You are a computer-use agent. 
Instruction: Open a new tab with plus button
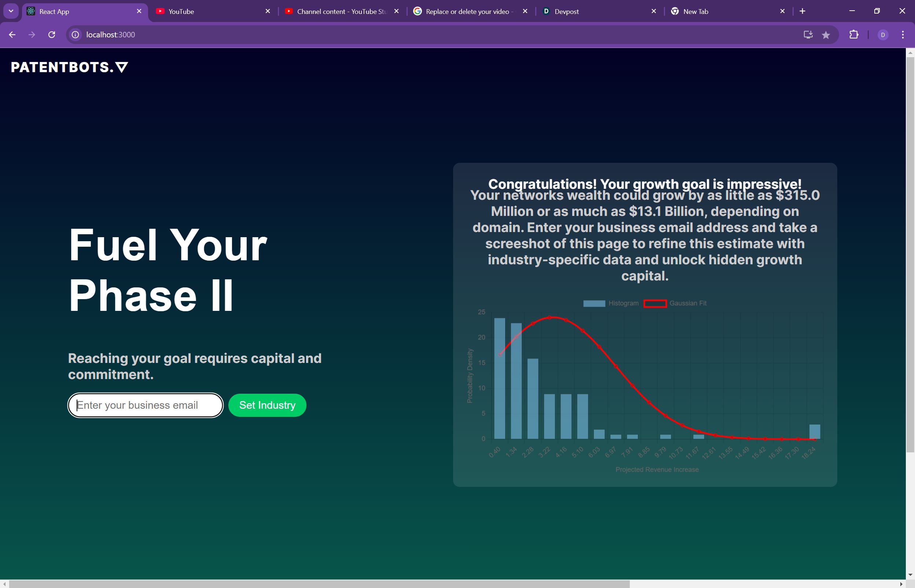pos(802,11)
